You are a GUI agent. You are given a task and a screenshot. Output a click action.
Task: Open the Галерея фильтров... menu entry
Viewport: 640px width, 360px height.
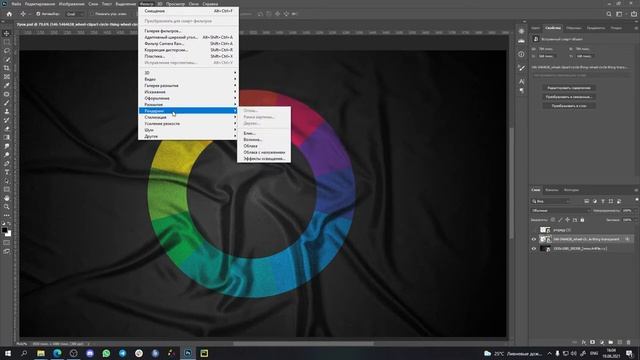(162, 31)
